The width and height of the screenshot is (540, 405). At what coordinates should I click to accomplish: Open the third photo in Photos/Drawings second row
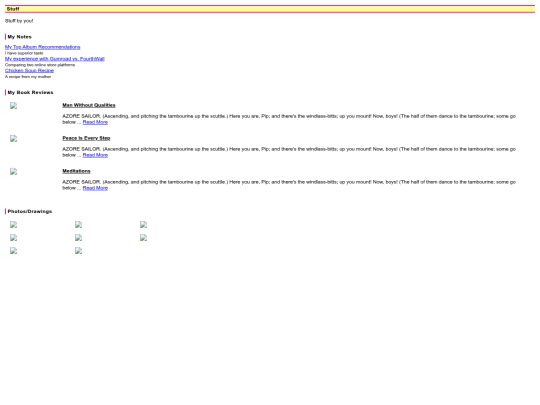144,238
